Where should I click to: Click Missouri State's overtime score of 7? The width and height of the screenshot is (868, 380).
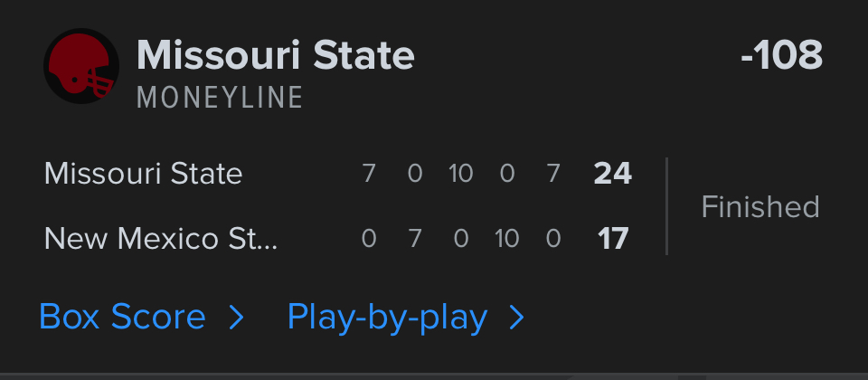pos(553,173)
